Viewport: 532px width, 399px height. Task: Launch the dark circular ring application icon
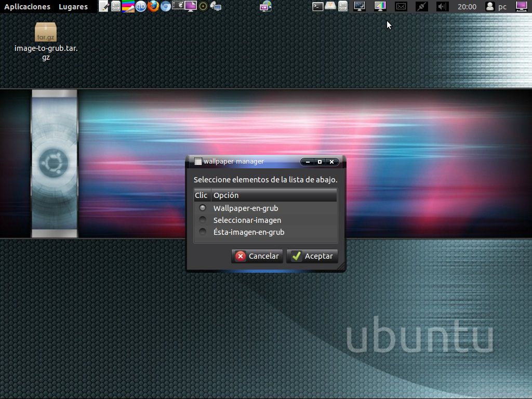[x=203, y=6]
